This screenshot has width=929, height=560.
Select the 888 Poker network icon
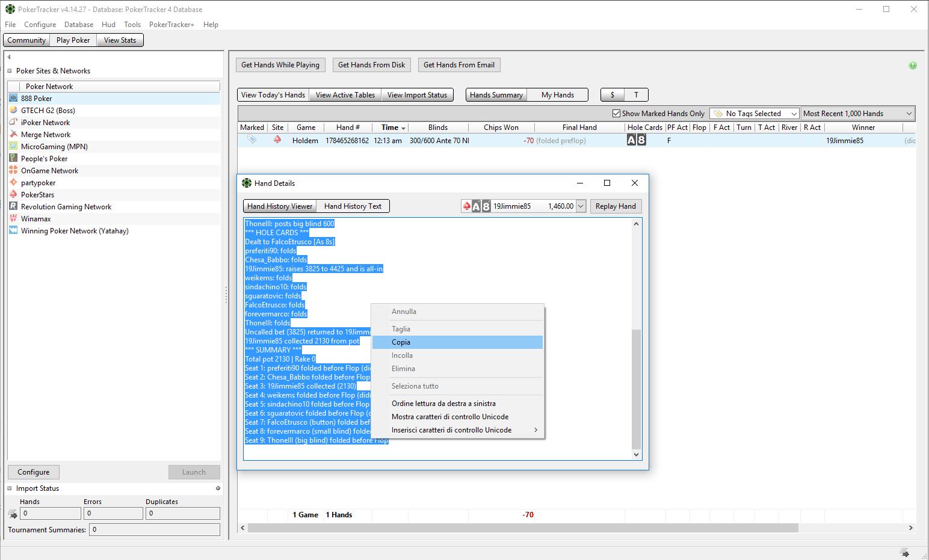click(x=13, y=98)
